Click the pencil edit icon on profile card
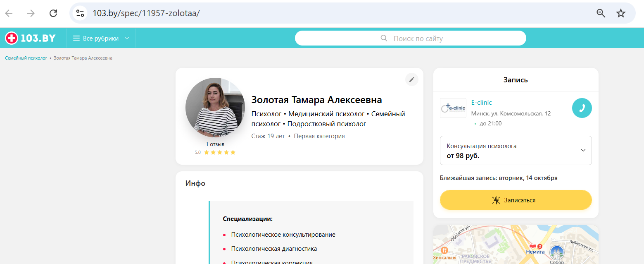This screenshot has height=264, width=644. 411,80
